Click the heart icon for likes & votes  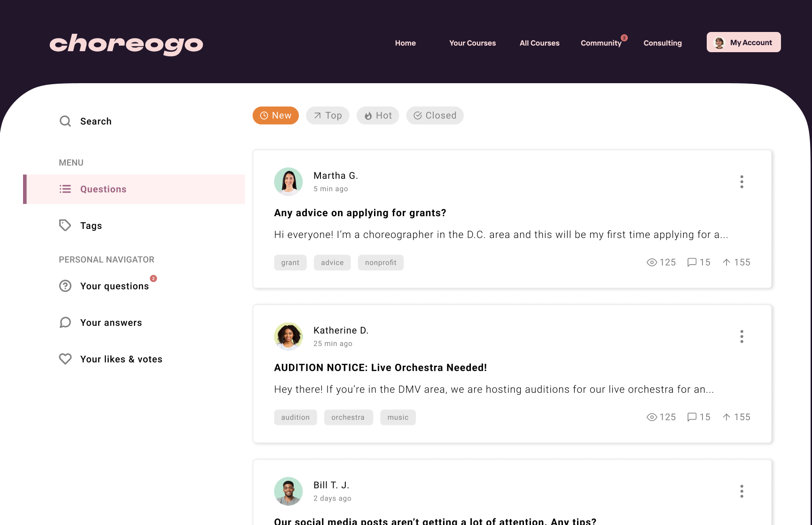coord(65,359)
